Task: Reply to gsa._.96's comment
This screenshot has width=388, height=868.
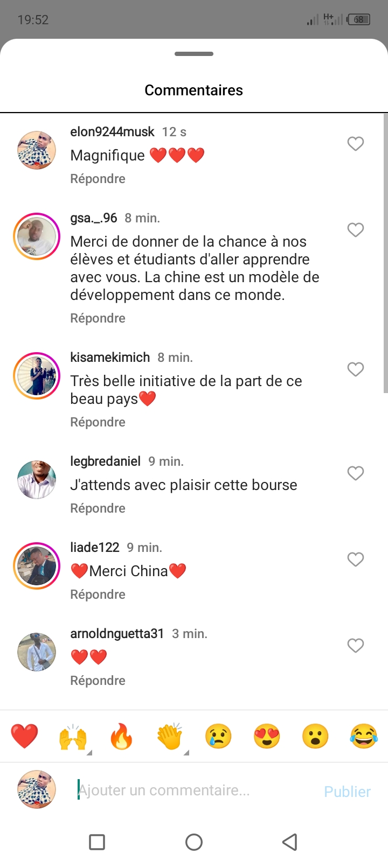Action: pos(98,318)
